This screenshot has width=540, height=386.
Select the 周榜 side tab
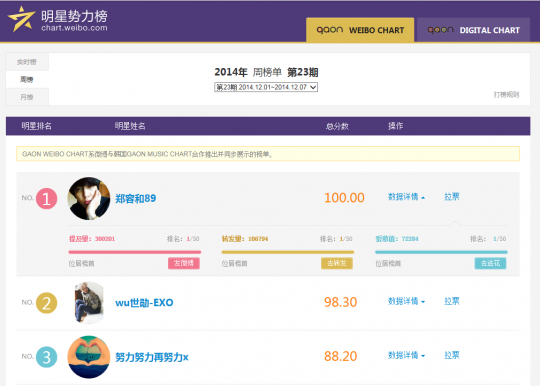click(x=27, y=80)
